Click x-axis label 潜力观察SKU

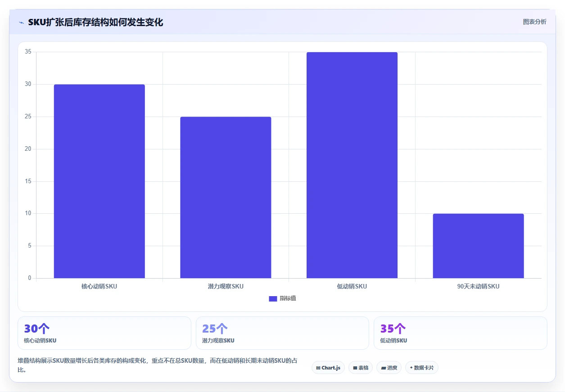(x=226, y=286)
